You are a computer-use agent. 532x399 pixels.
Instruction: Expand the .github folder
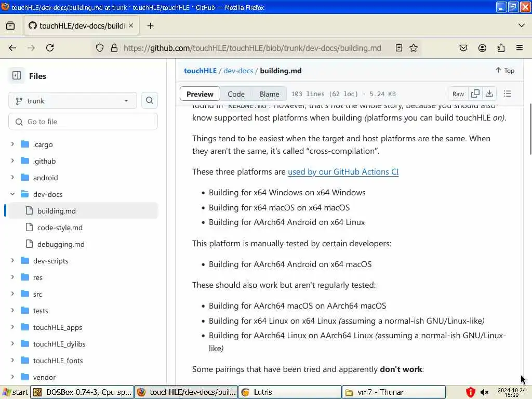[12, 161]
